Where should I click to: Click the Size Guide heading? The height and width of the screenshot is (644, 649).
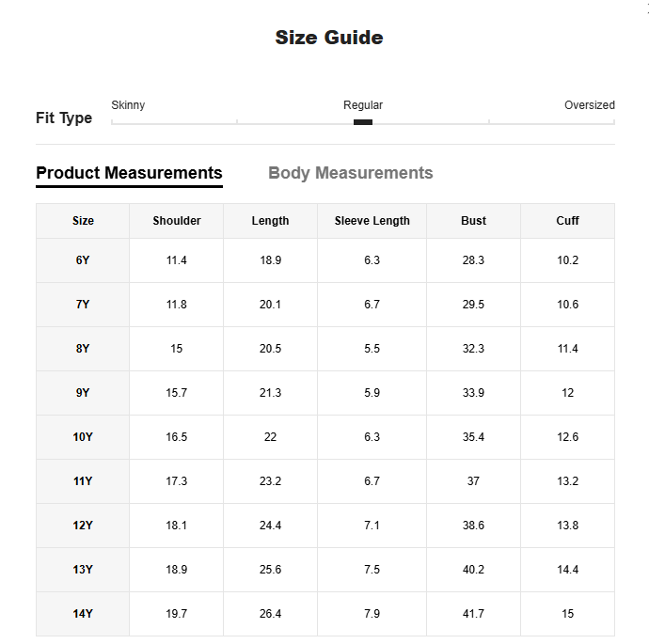[329, 38]
